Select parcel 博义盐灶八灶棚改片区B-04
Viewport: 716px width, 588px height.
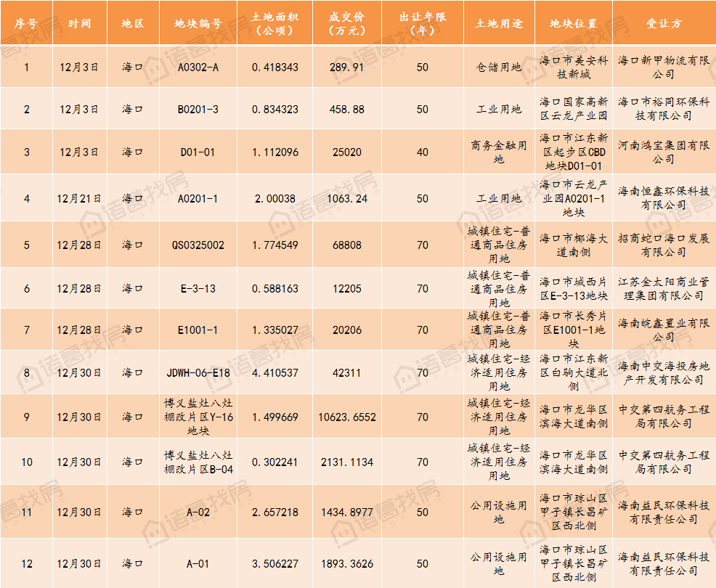[x=198, y=462]
